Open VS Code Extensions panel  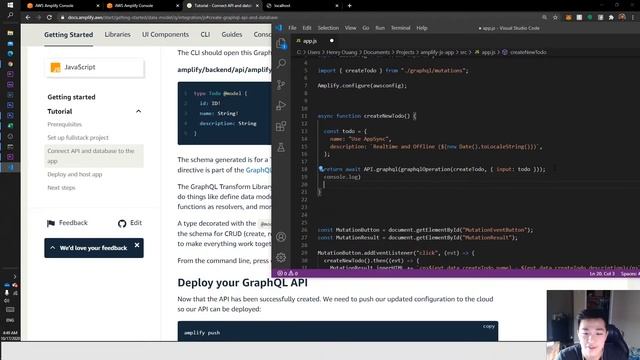pyautogui.click(x=281, y=126)
